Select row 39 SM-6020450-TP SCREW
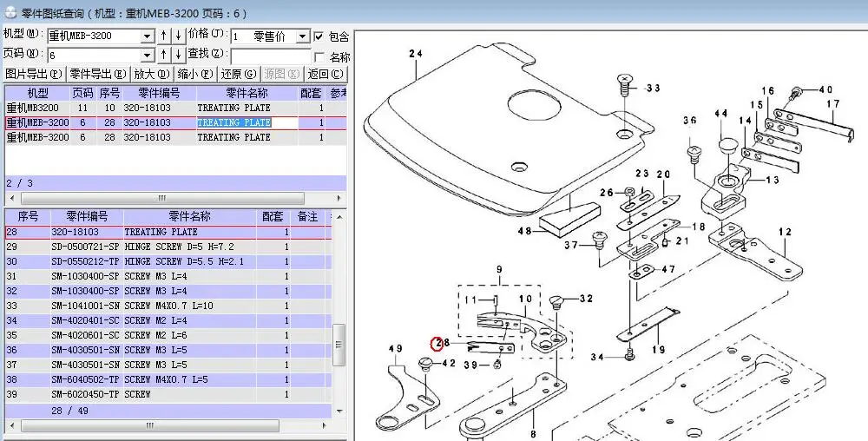868x441 pixels. 168,394
